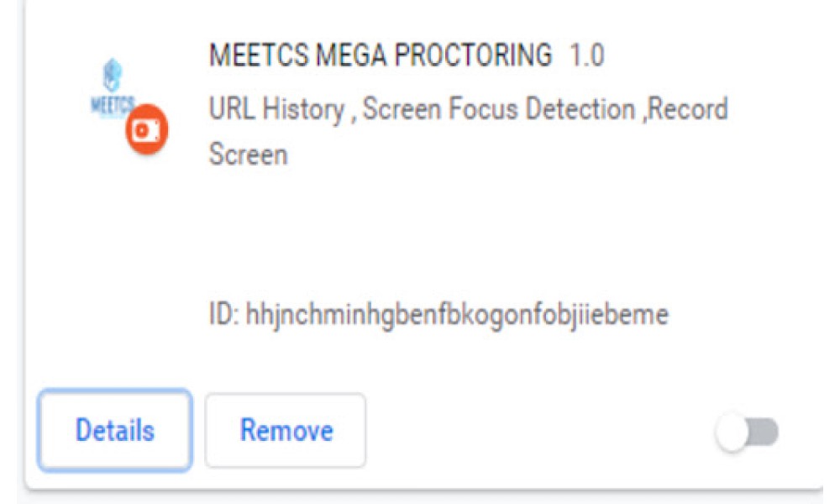Click the white knob of the switch
The image size is (840, 504).
pyautogui.click(x=732, y=433)
